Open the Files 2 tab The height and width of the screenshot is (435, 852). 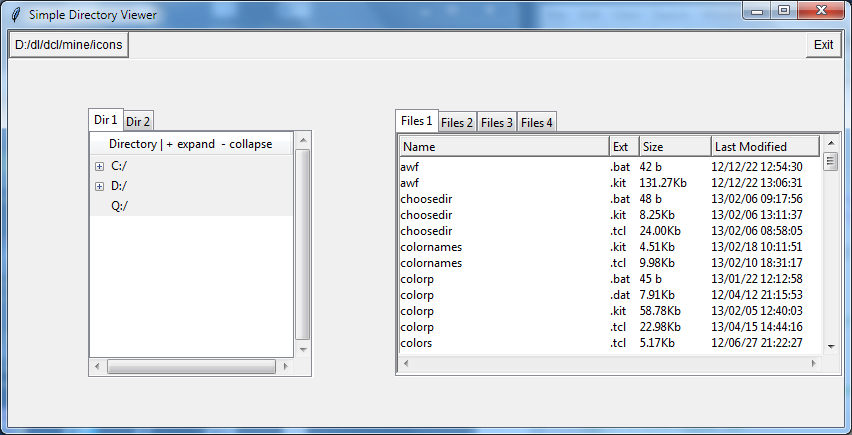point(457,123)
